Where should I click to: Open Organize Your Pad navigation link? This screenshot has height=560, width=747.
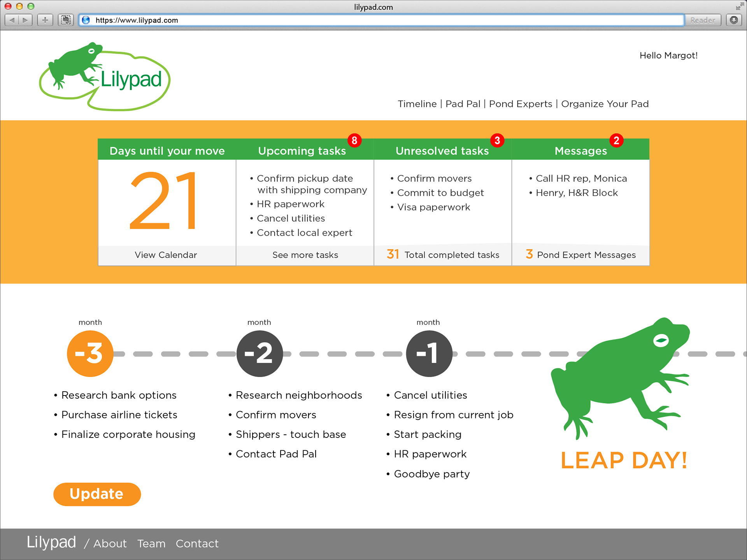(605, 104)
